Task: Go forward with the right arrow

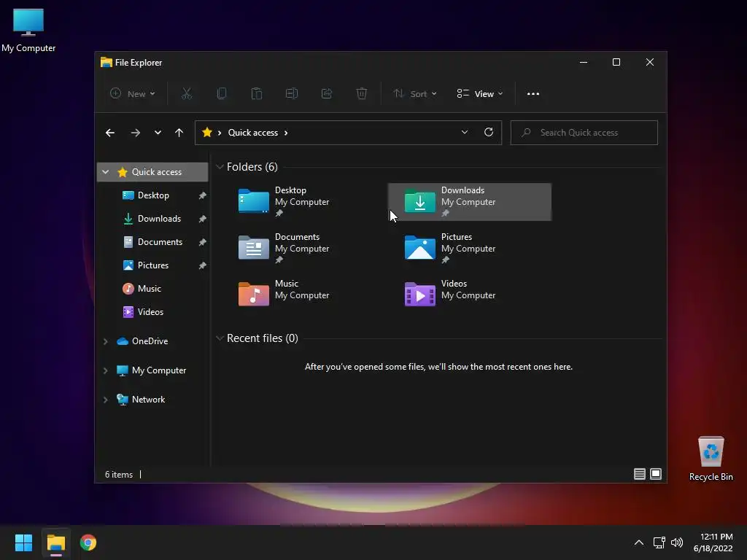Action: (135, 133)
